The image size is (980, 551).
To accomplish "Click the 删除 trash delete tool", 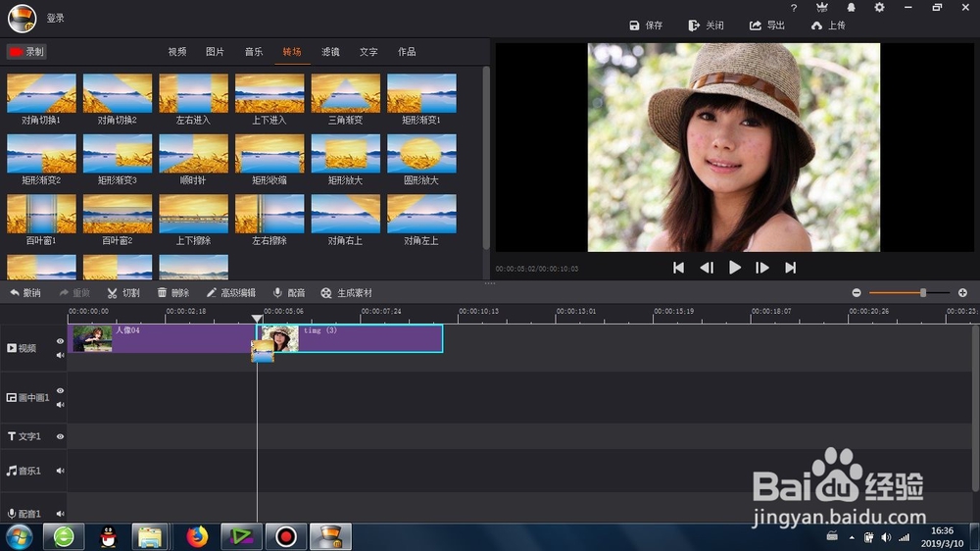I will tap(173, 293).
